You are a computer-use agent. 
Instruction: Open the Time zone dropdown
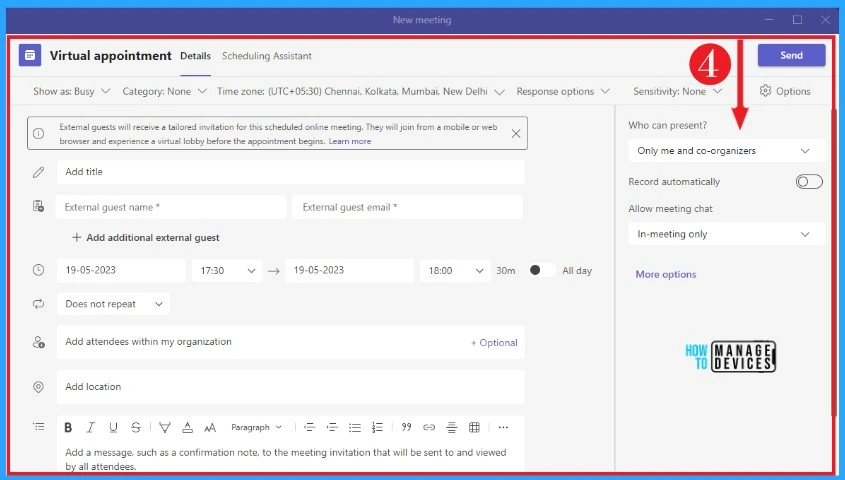361,91
